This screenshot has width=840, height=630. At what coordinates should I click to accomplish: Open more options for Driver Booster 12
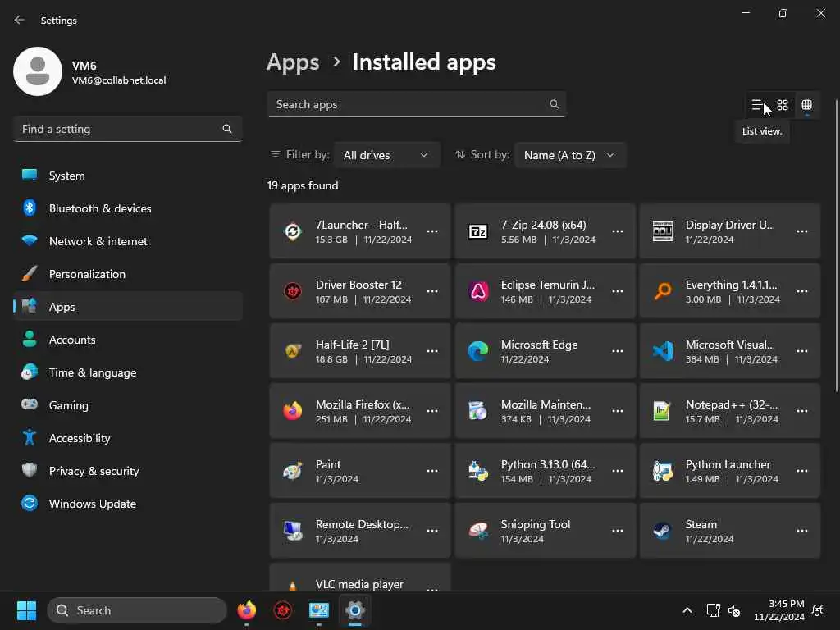(432, 291)
